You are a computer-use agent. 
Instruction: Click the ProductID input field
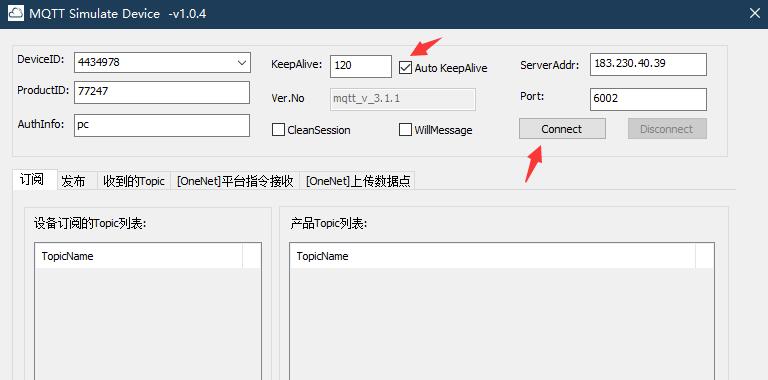(162, 93)
